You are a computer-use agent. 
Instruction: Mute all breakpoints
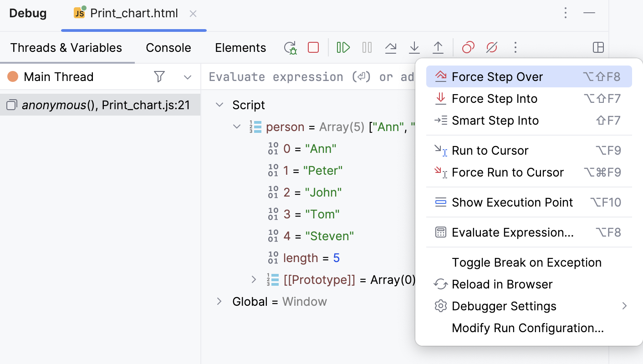pyautogui.click(x=492, y=47)
